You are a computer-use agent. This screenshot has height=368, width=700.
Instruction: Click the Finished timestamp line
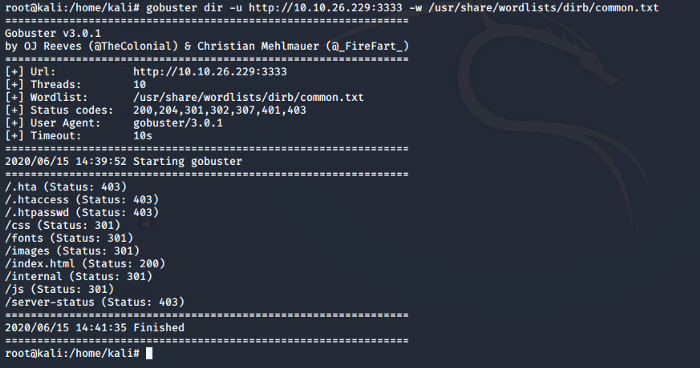tap(95, 327)
